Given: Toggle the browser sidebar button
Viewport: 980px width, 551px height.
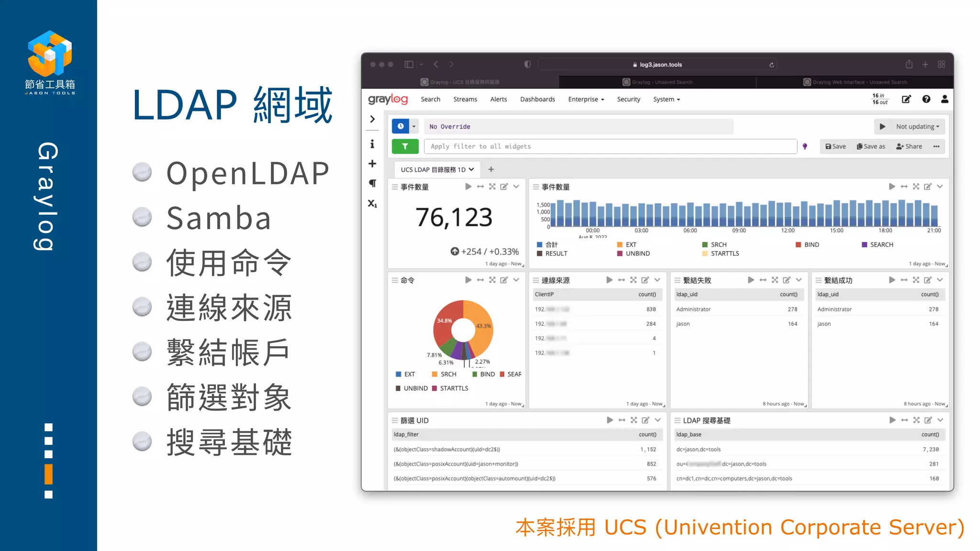Looking at the screenshot, I should point(409,64).
